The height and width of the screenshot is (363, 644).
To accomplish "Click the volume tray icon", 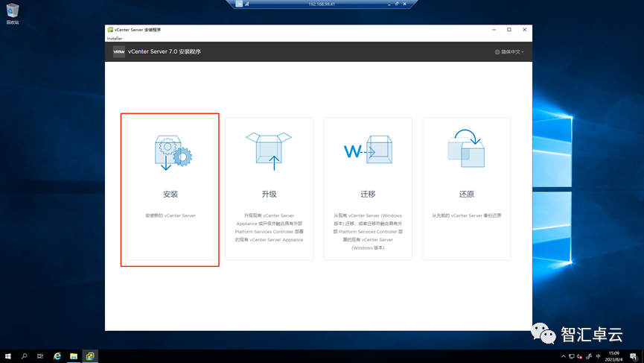I will 579,356.
